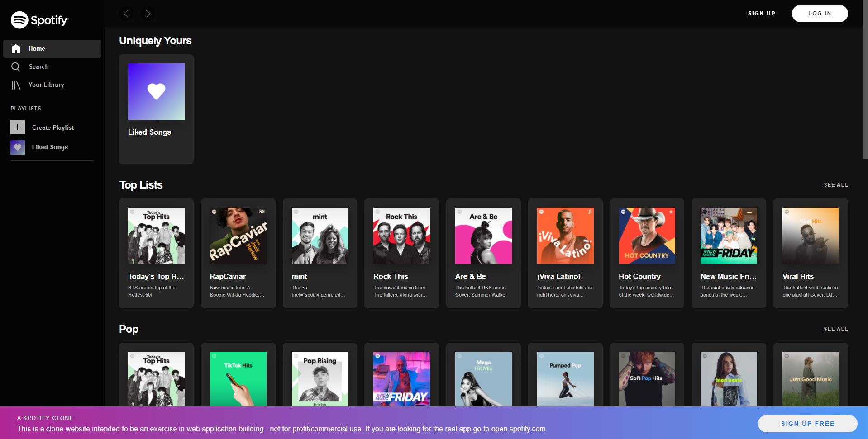Viewport: 868px width, 439px height.
Task: Click the LOG IN button
Action: [820, 14]
